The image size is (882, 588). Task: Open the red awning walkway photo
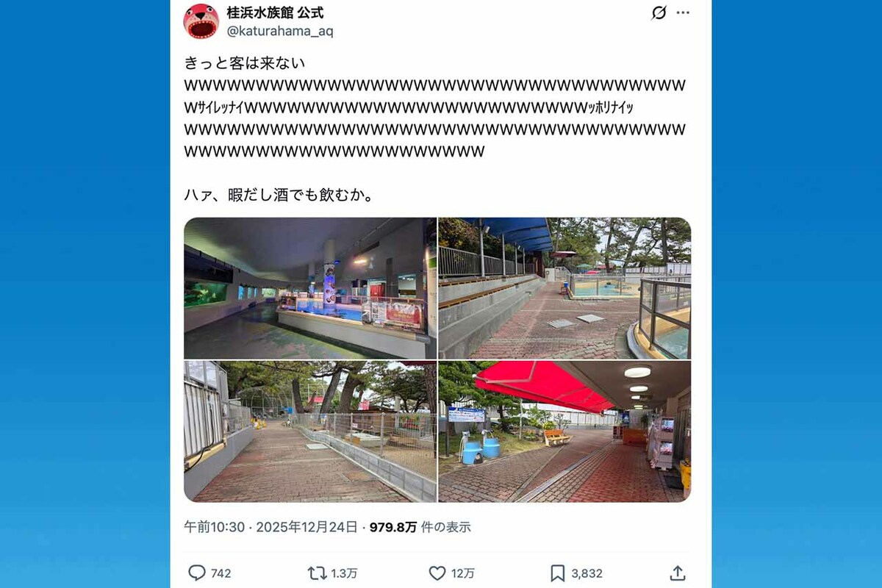tap(564, 431)
